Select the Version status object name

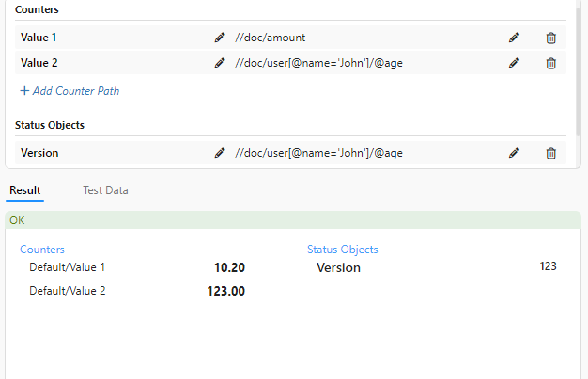pos(39,153)
